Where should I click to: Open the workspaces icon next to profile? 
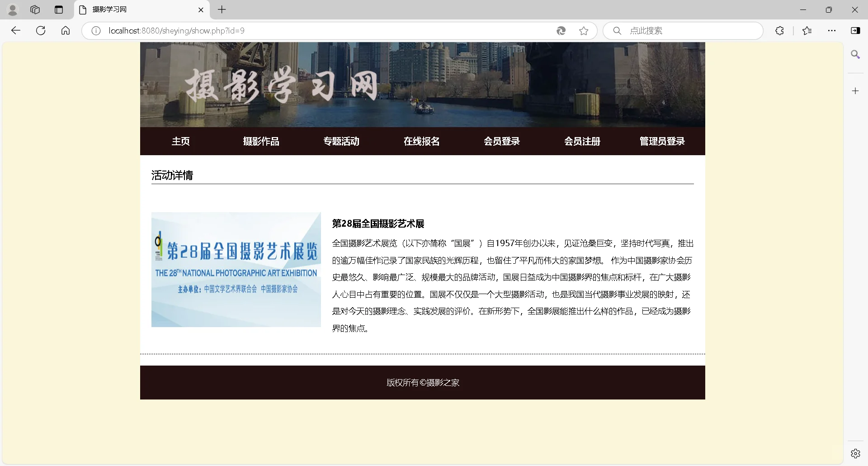(x=35, y=10)
